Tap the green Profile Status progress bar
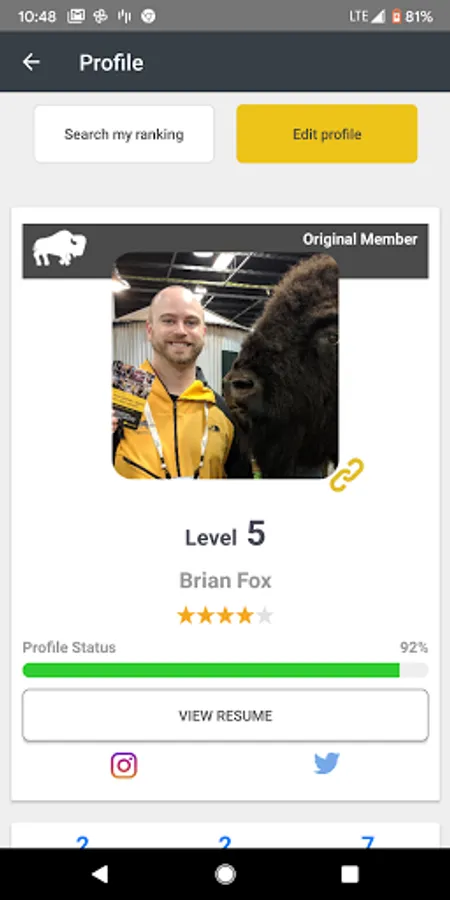 click(226, 670)
